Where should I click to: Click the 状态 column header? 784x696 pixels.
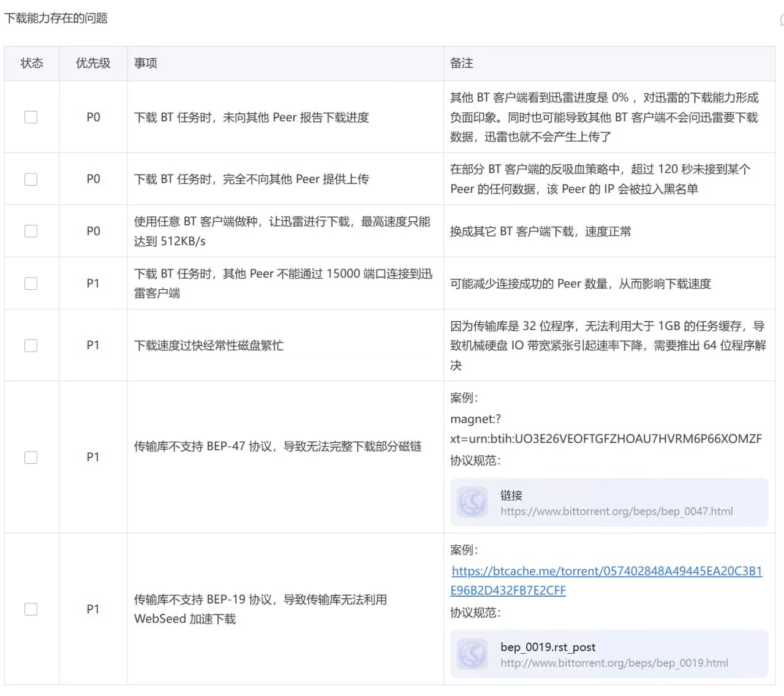32,63
